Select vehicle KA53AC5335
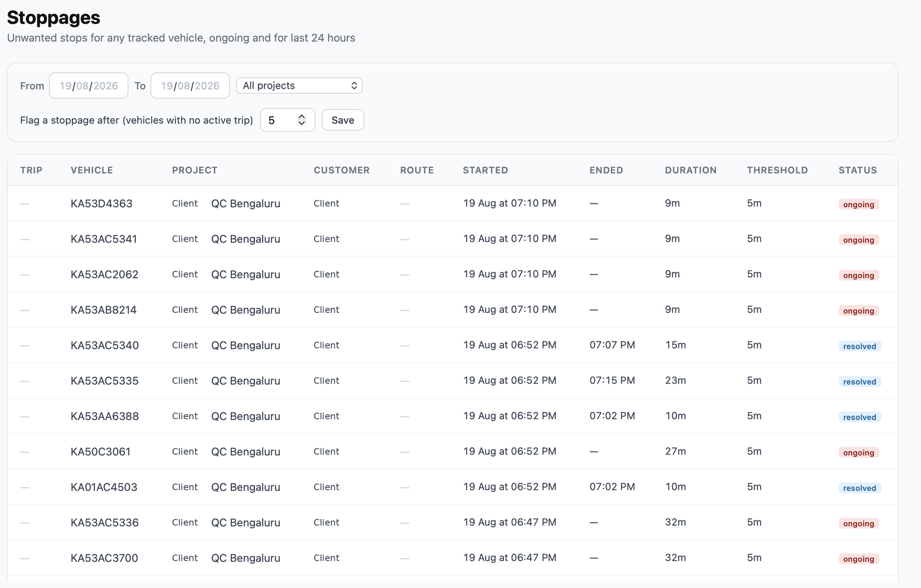921x588 pixels. point(105,381)
